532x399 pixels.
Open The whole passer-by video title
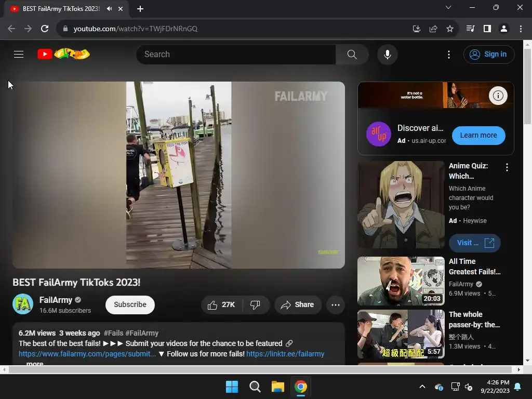pyautogui.click(x=474, y=320)
